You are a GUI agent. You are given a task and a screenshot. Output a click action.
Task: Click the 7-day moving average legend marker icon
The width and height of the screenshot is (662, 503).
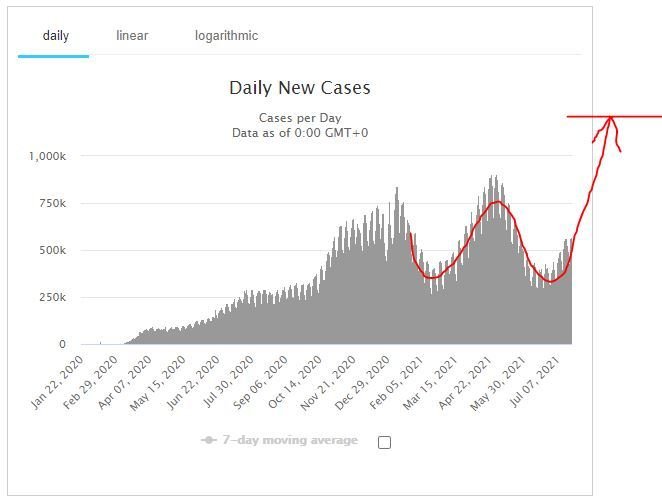tap(209, 440)
